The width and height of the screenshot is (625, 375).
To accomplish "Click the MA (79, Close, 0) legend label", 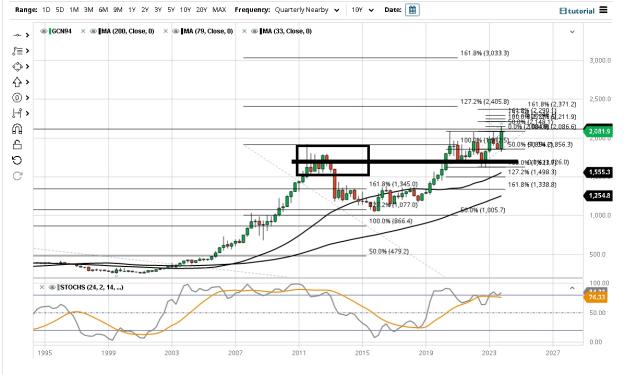I will pos(208,31).
